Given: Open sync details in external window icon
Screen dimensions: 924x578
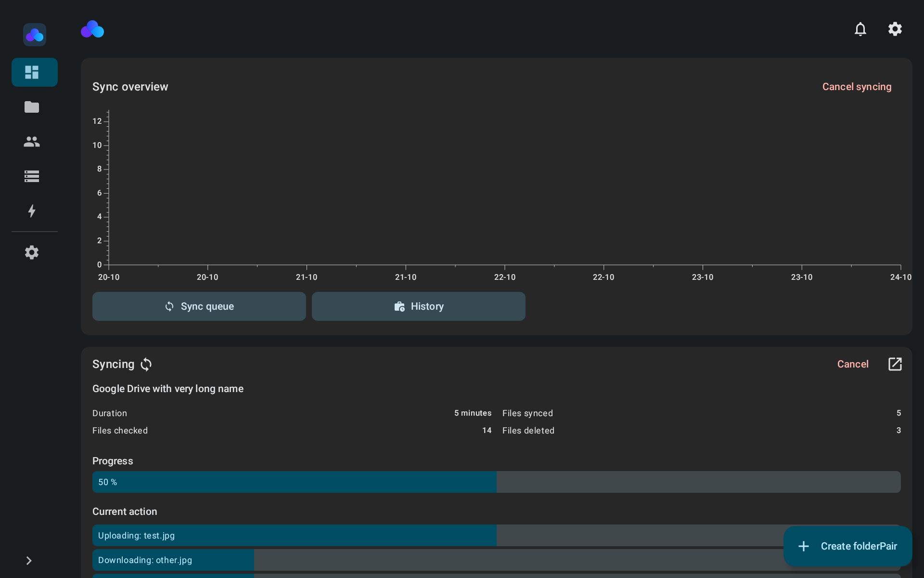Looking at the screenshot, I should pos(895,364).
